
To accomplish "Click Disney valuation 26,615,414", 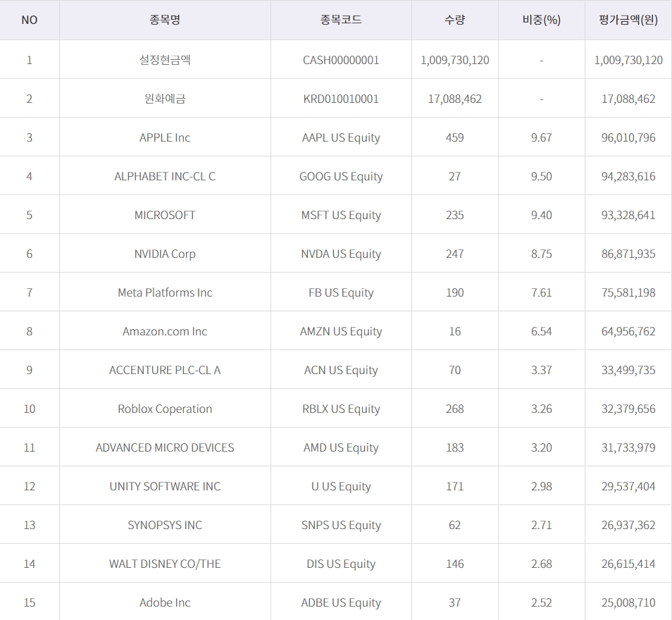I will (x=628, y=564).
